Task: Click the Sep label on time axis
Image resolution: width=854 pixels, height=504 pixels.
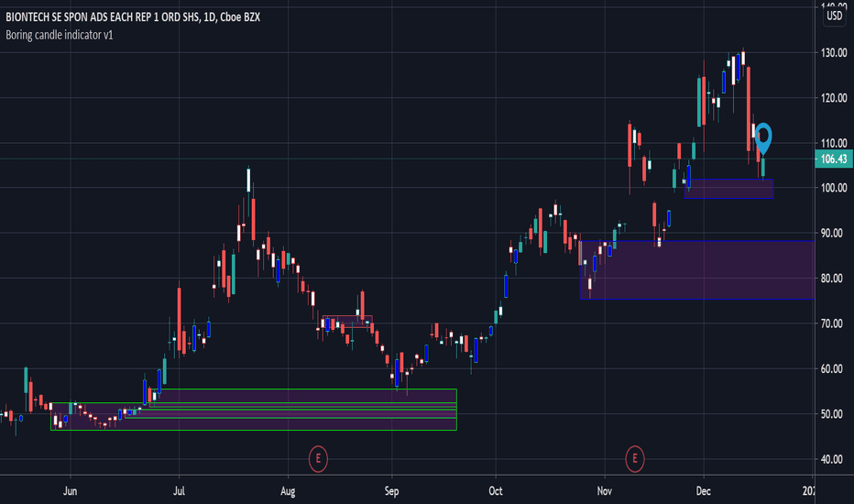Action: [x=391, y=491]
